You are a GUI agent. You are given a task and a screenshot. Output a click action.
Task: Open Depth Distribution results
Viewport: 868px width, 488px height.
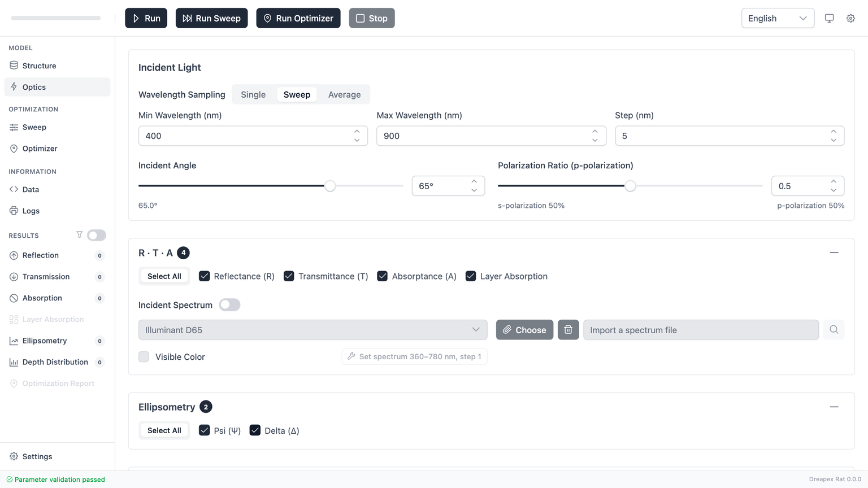[55, 362]
